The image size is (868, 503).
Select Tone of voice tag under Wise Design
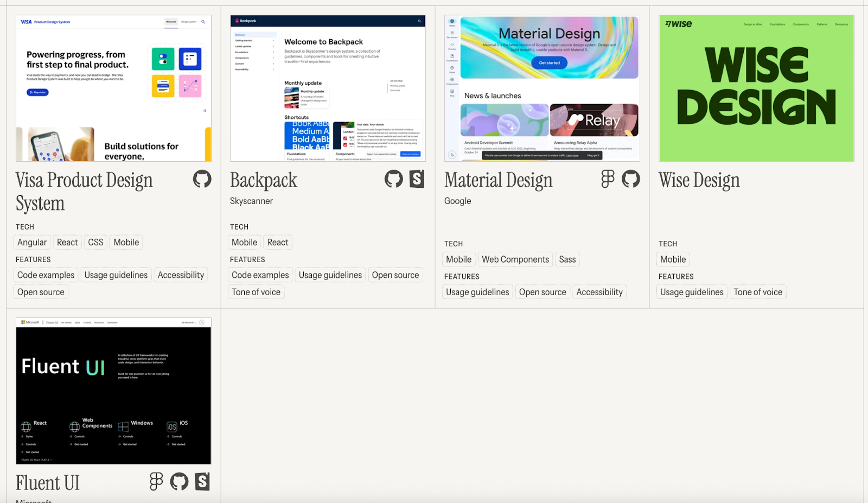(x=757, y=292)
